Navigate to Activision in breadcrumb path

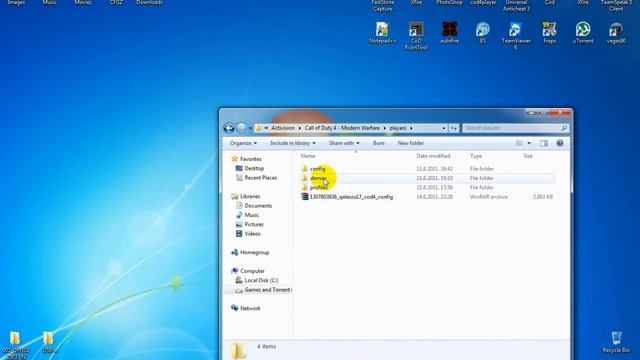click(283, 128)
